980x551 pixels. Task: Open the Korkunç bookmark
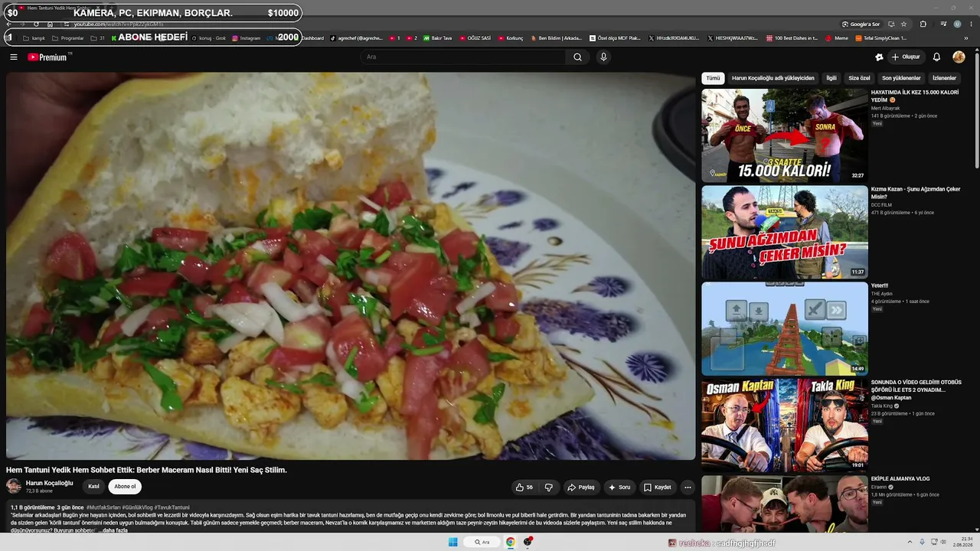click(511, 37)
